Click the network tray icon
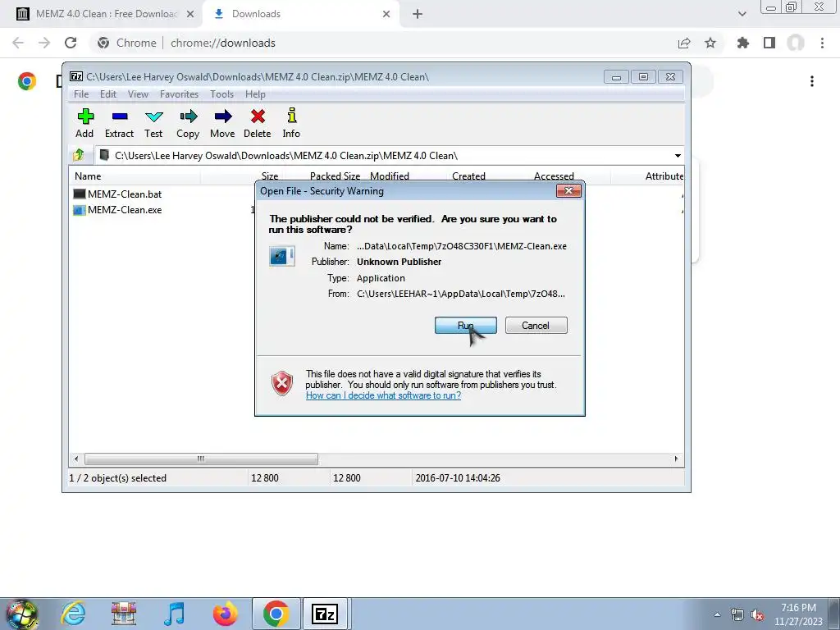840x630 pixels. 737,615
